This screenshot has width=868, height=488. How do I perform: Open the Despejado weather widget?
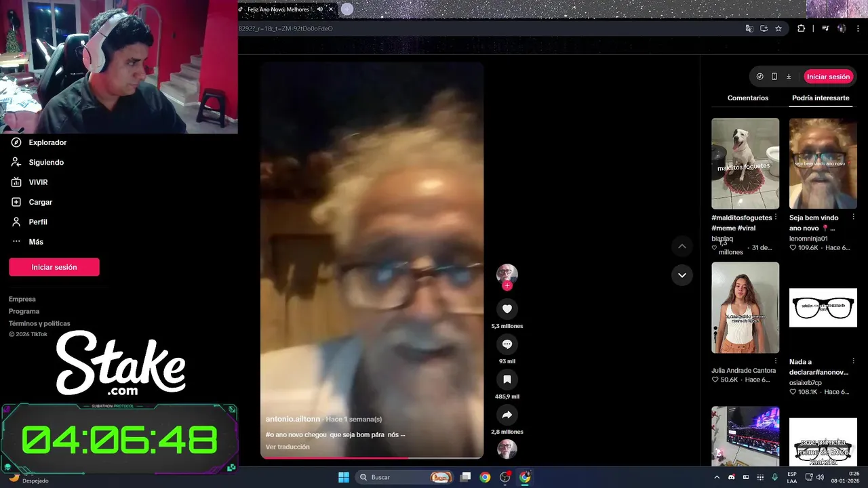(28, 478)
